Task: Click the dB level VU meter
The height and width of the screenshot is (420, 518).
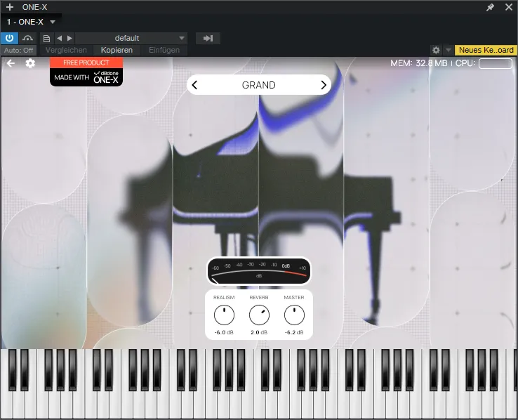Action: pos(259,271)
